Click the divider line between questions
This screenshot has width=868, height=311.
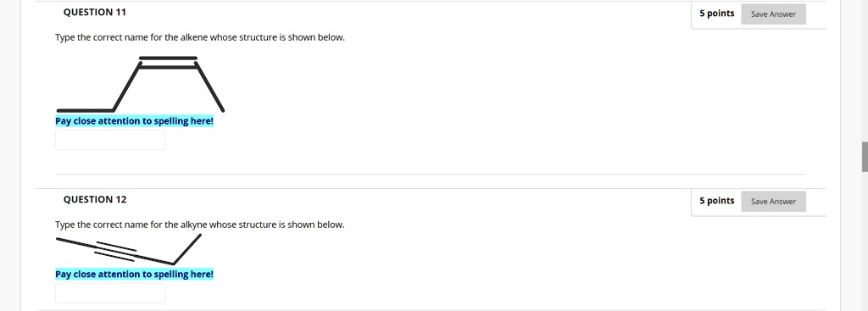click(430, 175)
